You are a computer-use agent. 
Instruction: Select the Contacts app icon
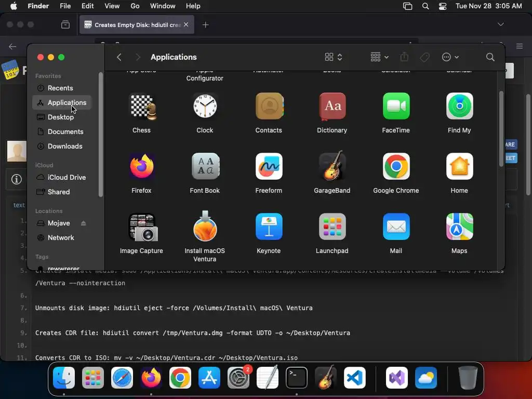pyautogui.click(x=269, y=106)
